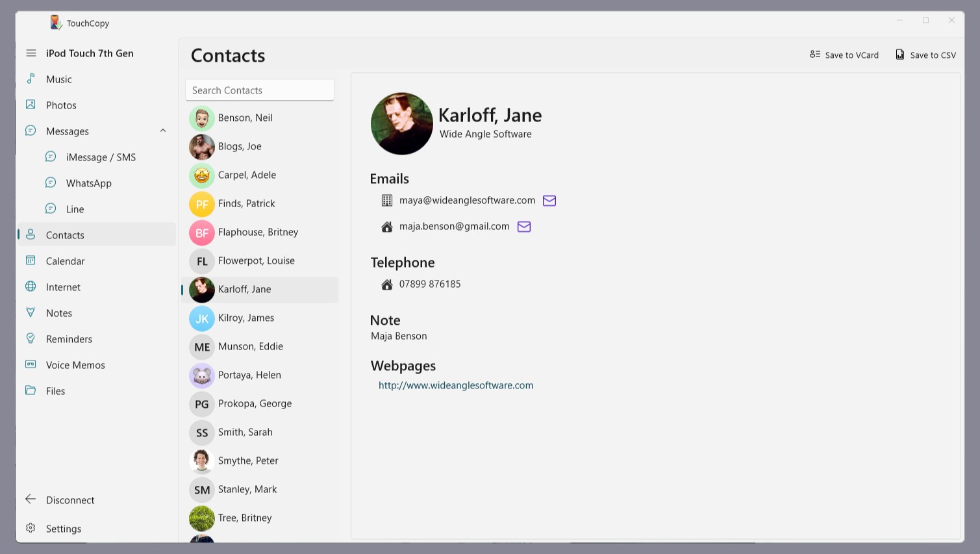Select contact Smythe, Peter
Screen dimensions: 980x554
pyautogui.click(x=260, y=461)
